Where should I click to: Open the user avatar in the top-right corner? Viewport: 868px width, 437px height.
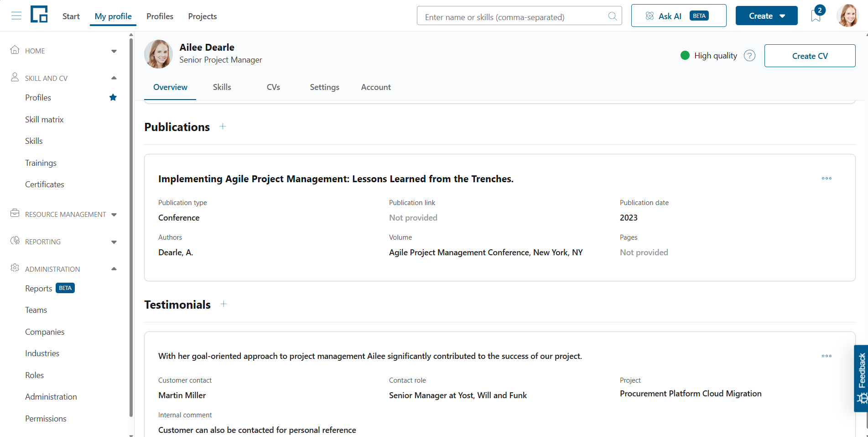(848, 16)
